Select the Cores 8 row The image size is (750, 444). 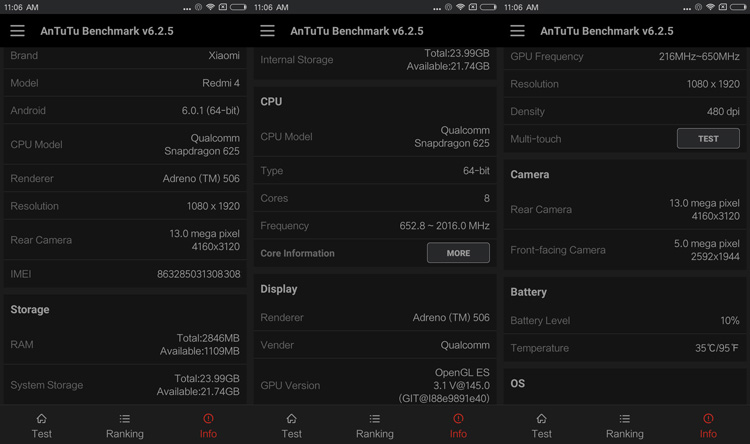pyautogui.click(x=375, y=198)
